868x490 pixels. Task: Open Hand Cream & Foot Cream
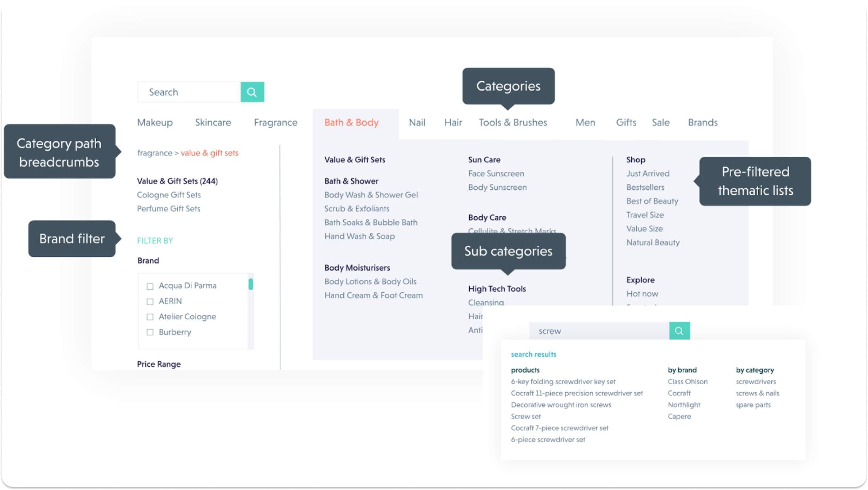373,295
